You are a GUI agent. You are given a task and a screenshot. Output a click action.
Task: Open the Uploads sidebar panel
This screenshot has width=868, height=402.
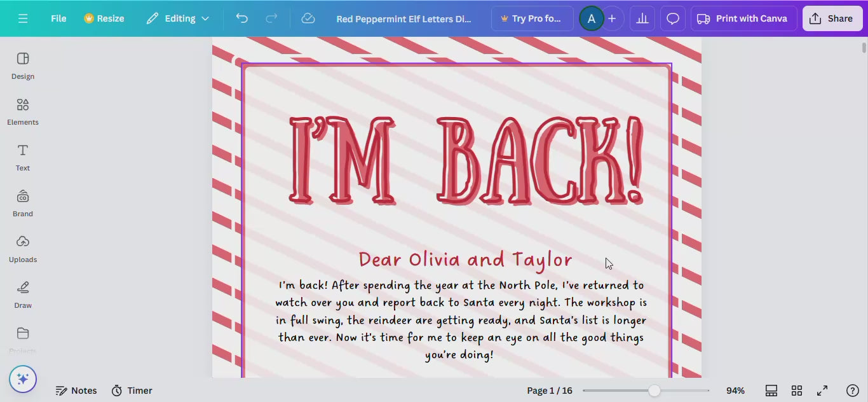[23, 249]
